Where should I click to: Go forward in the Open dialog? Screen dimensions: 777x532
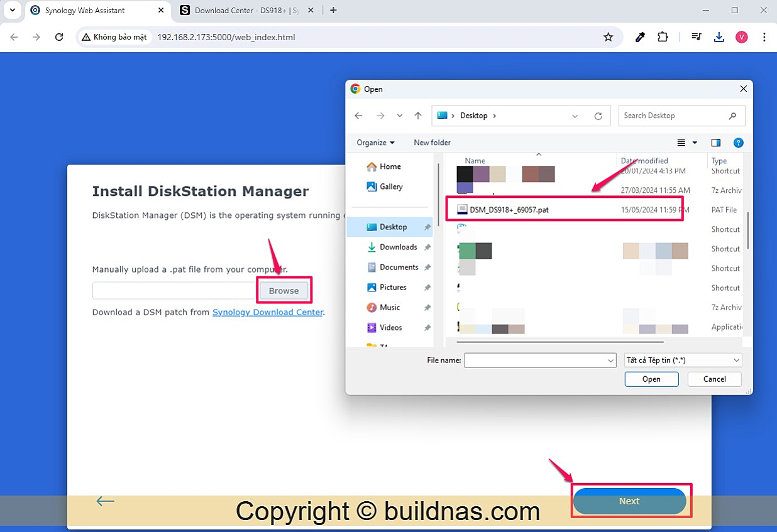point(380,116)
